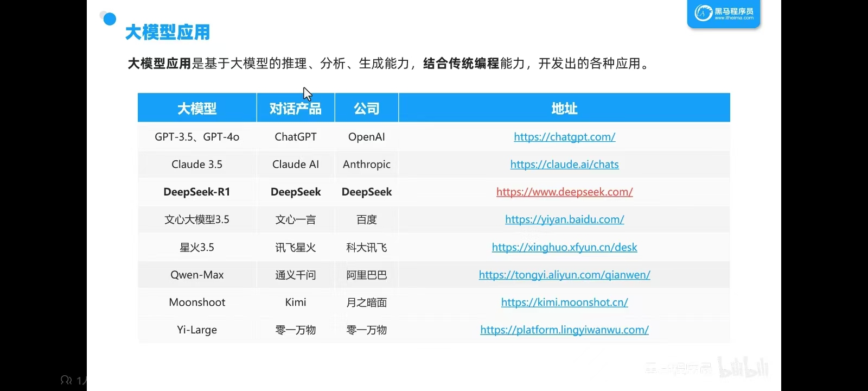
Task: Click the 黑马程序员 logo badge
Action: point(724,13)
